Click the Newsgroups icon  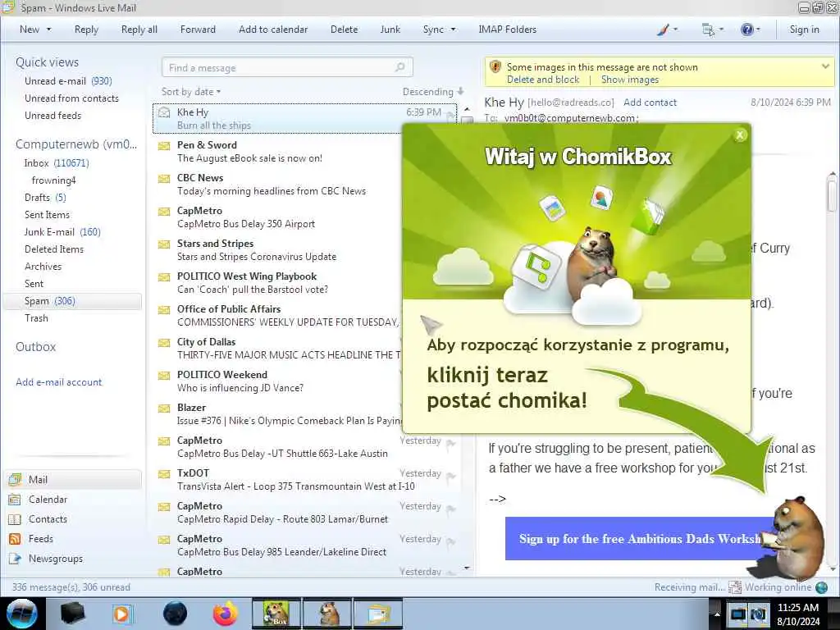[x=15, y=559]
